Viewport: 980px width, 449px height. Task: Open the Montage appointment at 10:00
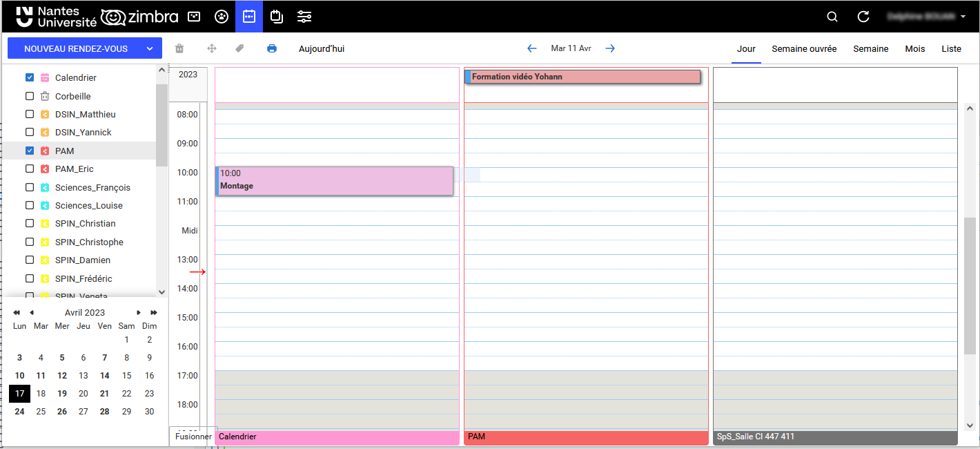tap(335, 181)
